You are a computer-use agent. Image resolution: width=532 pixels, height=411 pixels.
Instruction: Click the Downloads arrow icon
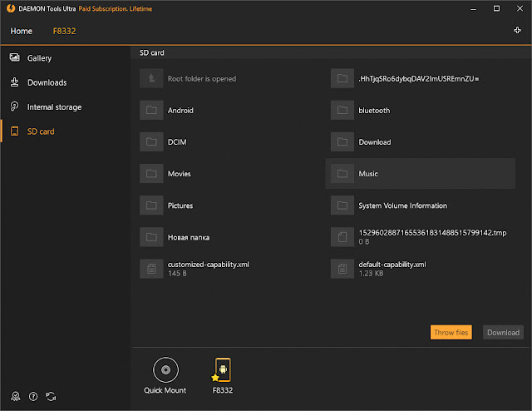(x=15, y=82)
